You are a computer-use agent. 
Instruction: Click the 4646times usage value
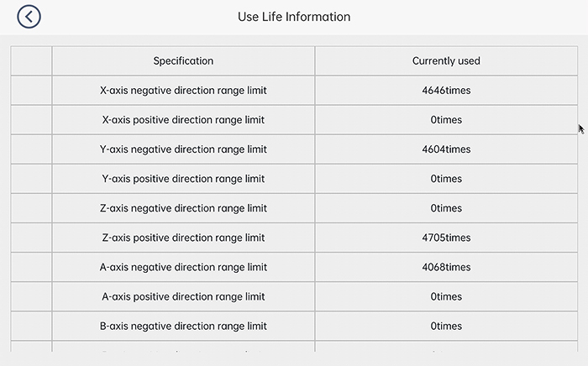tap(446, 91)
